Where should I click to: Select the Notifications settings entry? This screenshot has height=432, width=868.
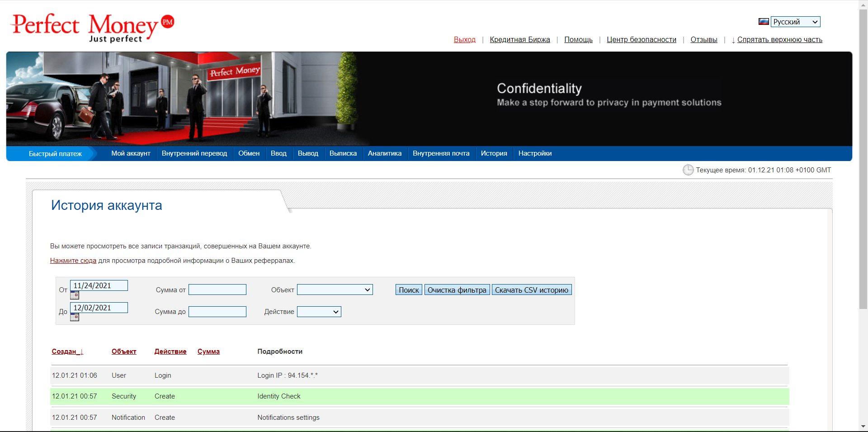(x=288, y=418)
